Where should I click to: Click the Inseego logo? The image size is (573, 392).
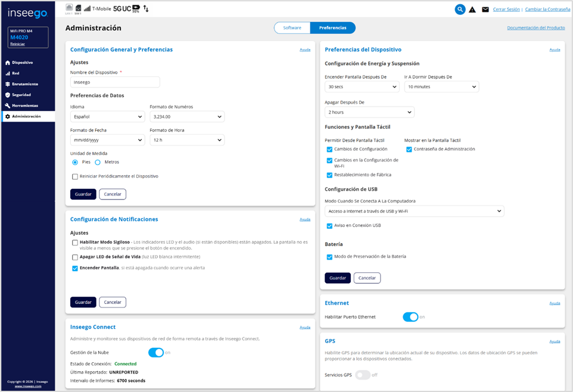[27, 14]
